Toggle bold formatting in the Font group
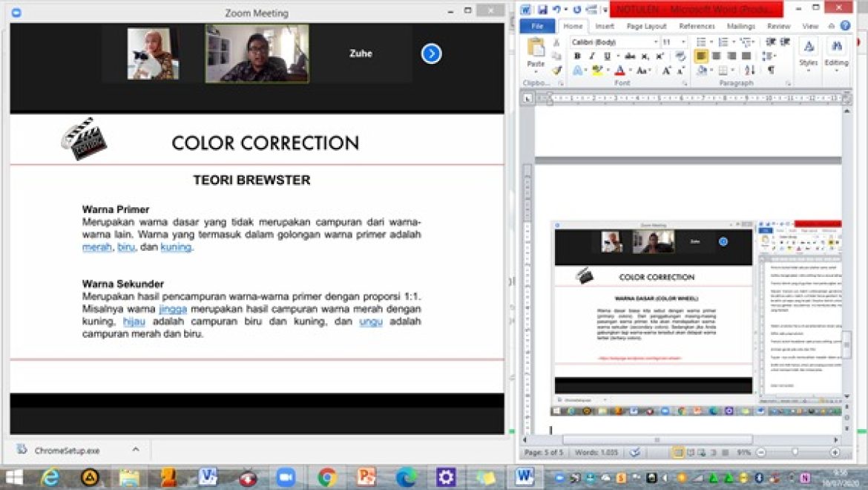Screen dimensions: 868x490 577,55
